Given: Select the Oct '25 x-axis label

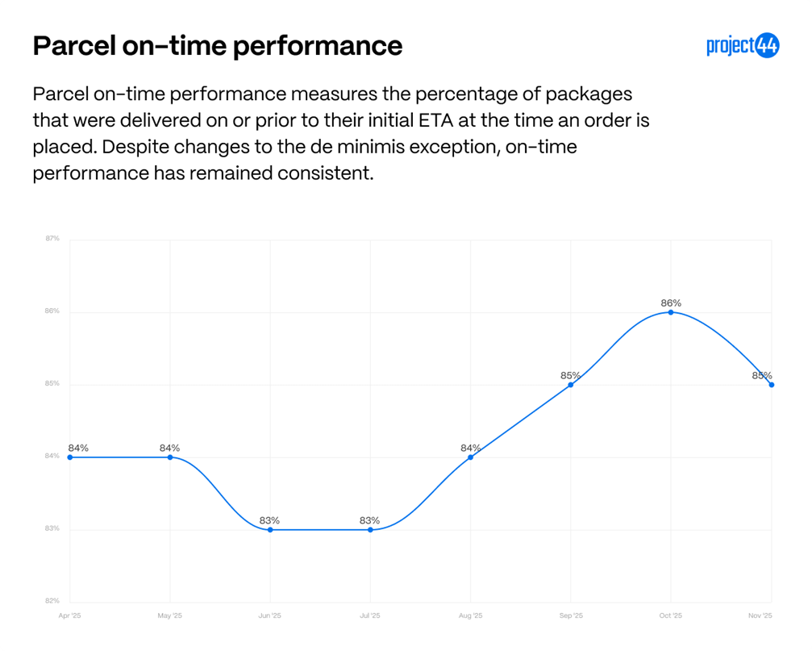Looking at the screenshot, I should [671, 616].
